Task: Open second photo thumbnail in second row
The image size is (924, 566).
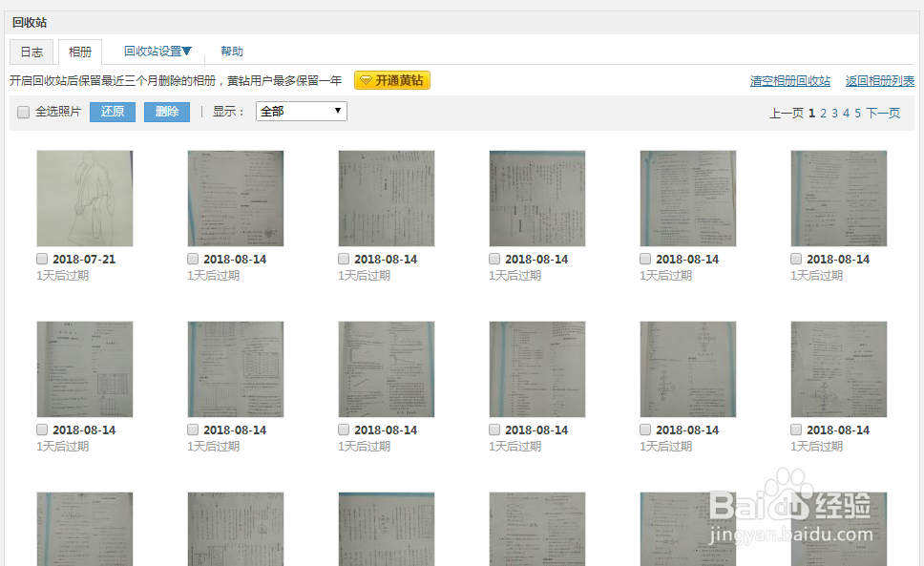Action: 236,369
